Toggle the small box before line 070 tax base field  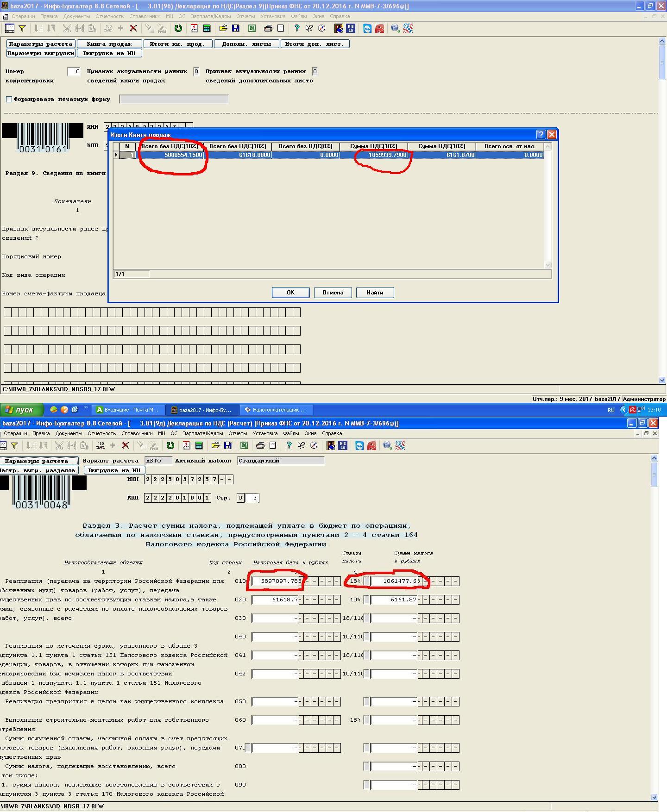(248, 748)
